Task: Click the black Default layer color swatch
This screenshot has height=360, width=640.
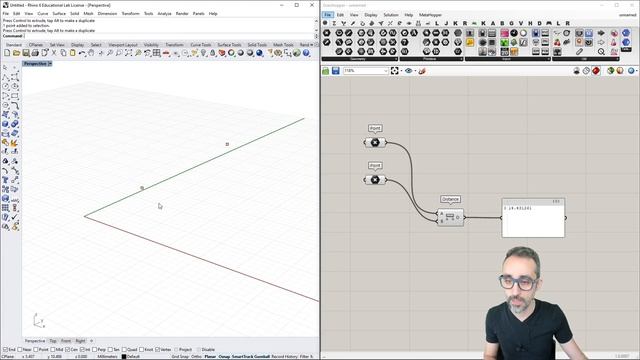Action: pos(124,357)
